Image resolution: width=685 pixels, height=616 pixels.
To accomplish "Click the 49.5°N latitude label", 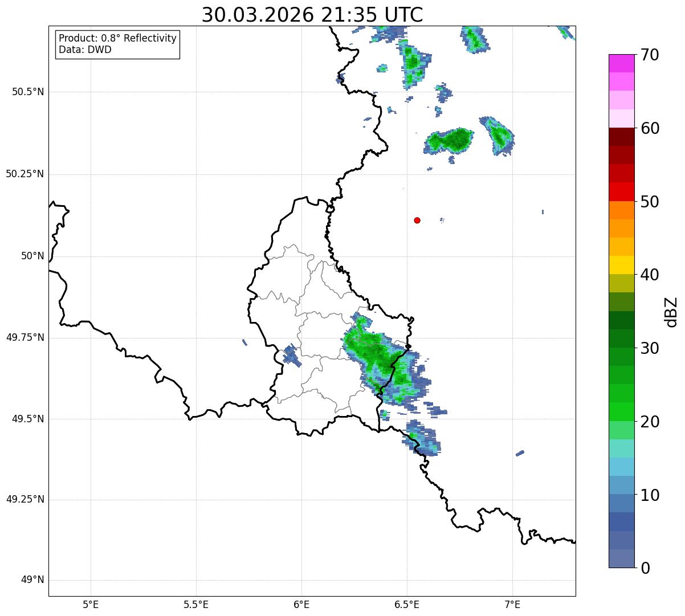I will (x=27, y=419).
